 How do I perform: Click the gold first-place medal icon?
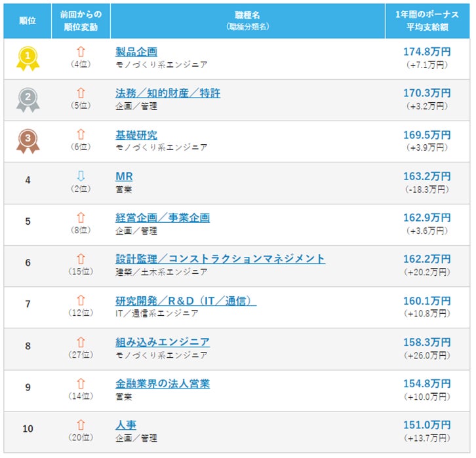(27, 58)
